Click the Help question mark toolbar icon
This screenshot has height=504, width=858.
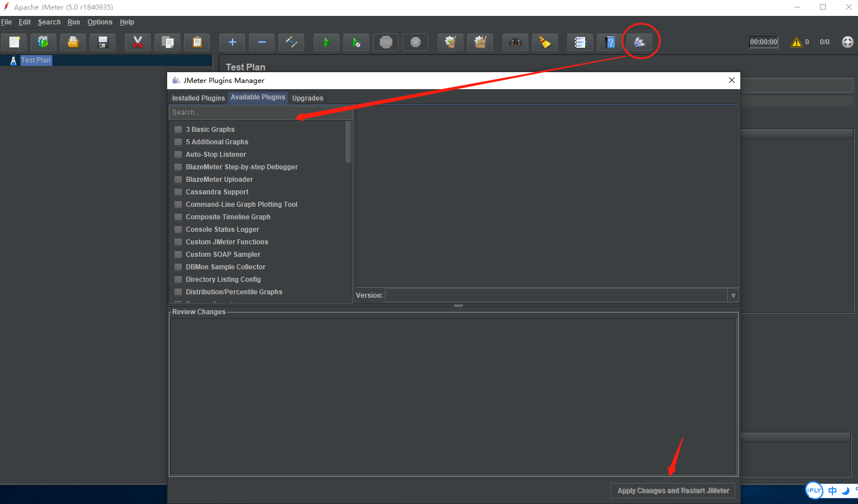tap(610, 42)
